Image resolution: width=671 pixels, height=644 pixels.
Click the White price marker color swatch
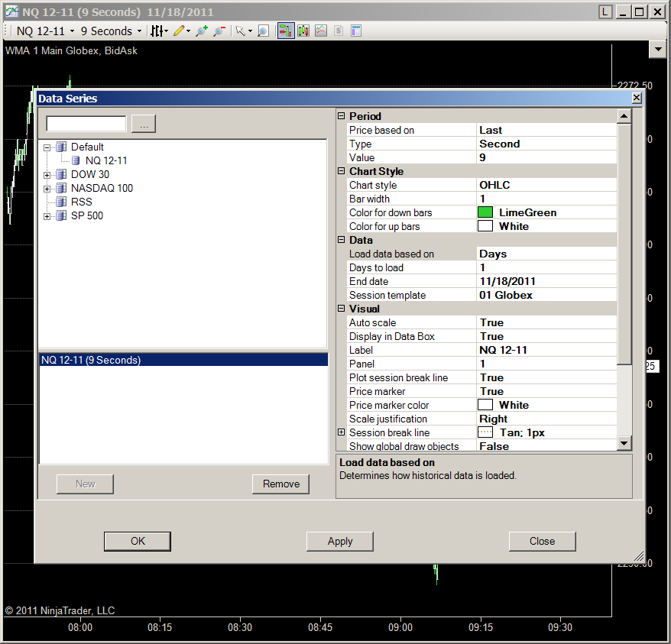(x=485, y=405)
